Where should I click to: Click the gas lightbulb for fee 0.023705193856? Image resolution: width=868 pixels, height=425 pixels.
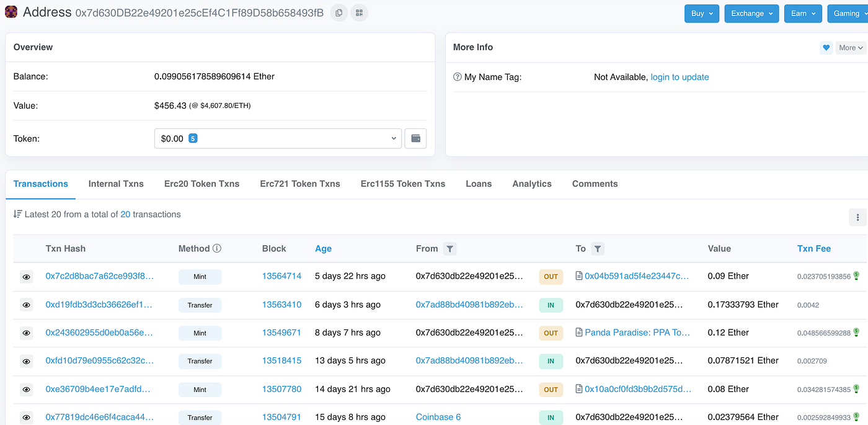click(856, 276)
